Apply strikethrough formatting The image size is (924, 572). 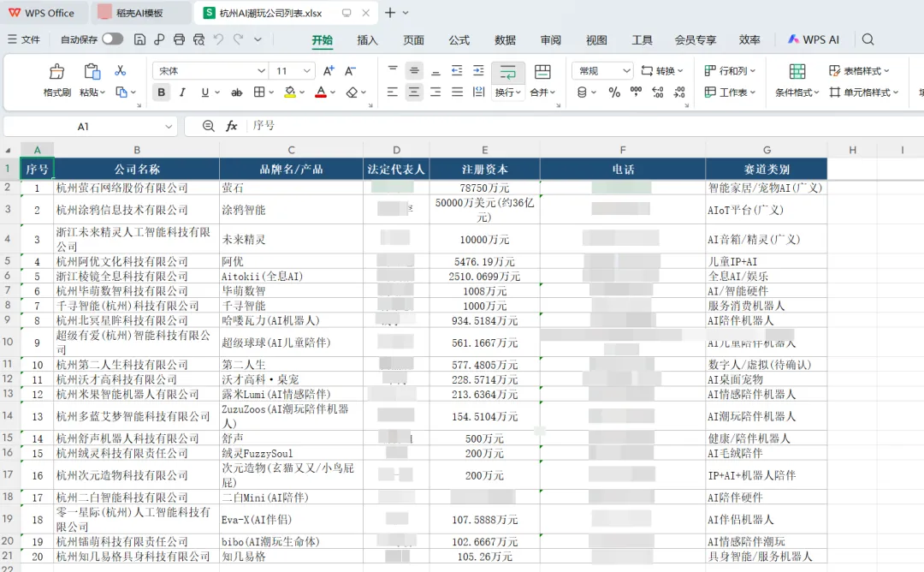coord(236,92)
